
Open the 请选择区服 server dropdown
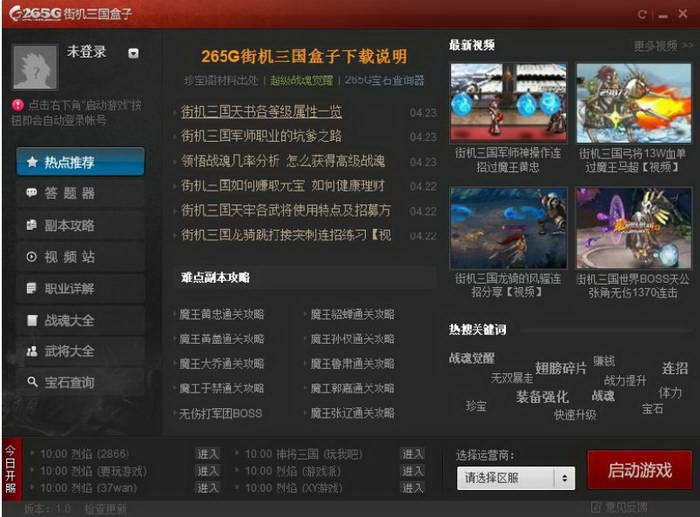[x=516, y=478]
